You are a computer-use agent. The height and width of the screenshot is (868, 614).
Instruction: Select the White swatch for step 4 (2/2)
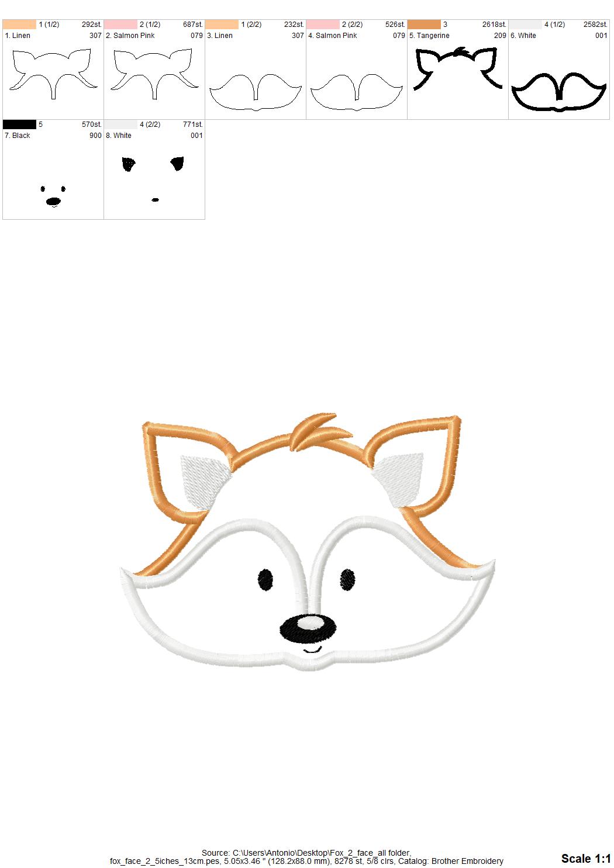pyautogui.click(x=120, y=125)
